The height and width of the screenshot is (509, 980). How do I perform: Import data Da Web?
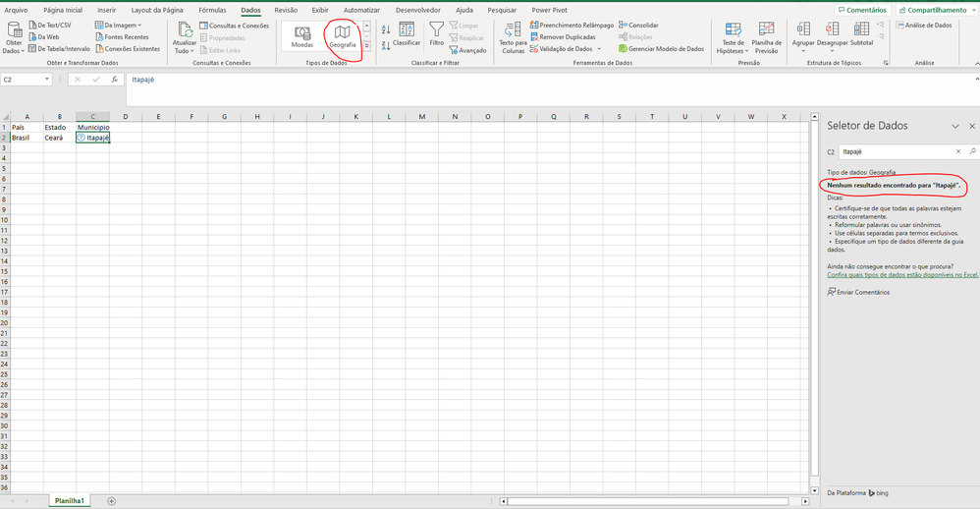point(44,37)
